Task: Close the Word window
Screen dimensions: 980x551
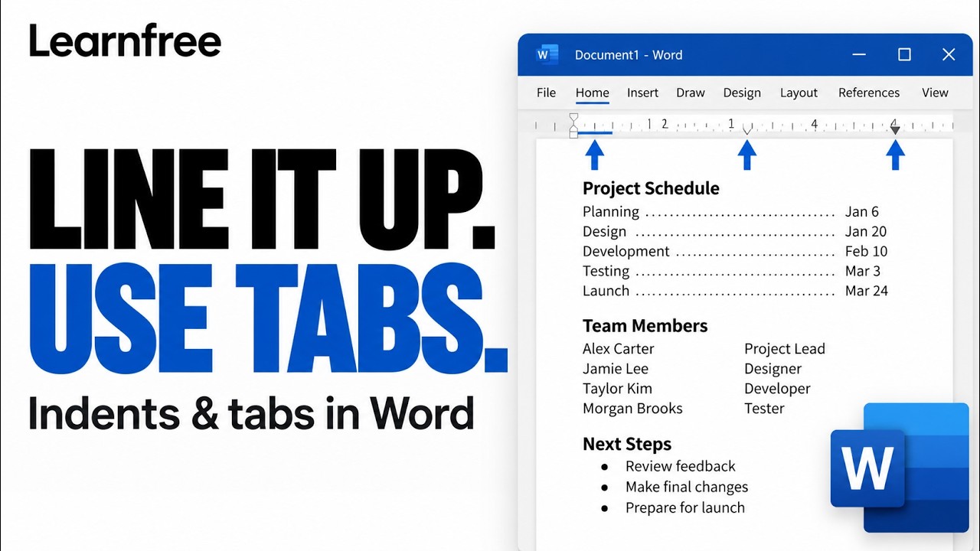Action: pos(949,54)
